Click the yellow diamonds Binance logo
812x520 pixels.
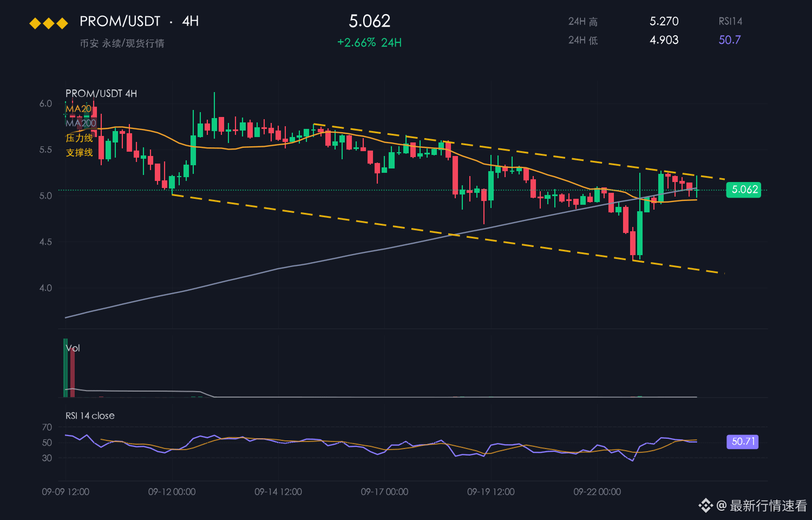pos(49,23)
